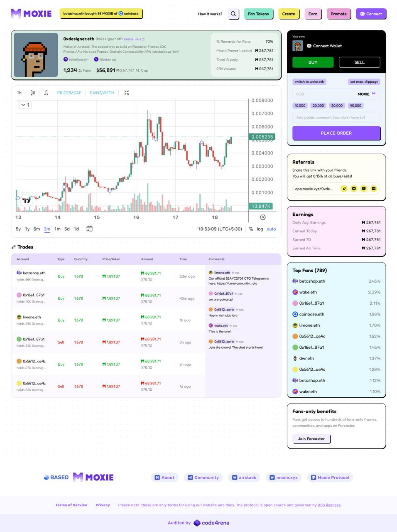Screen dimensions: 397x532
Task: Open the Create nav button
Action: pyautogui.click(x=289, y=14)
